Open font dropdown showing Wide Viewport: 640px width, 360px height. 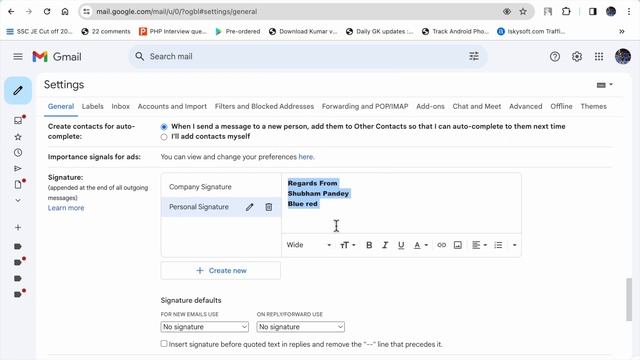(309, 245)
